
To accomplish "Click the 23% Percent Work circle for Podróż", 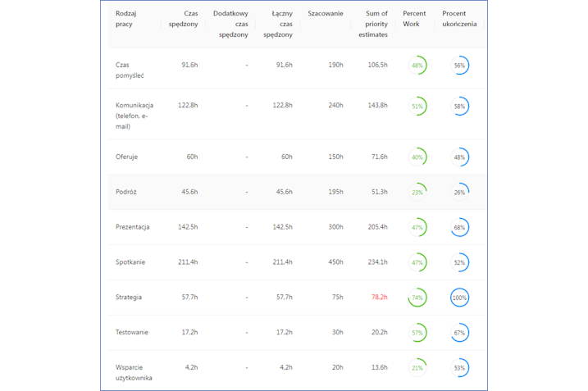I will click(417, 193).
